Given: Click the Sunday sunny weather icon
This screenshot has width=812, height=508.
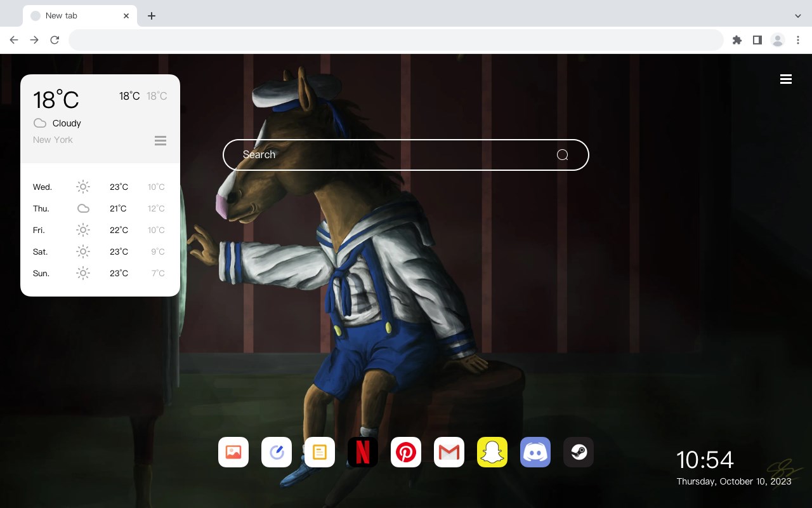Looking at the screenshot, I should tap(83, 273).
